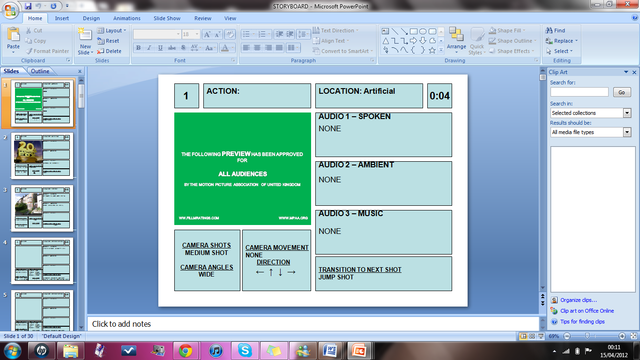Viewport: 640px width, 360px height.
Task: Click the Copy command
Action: (x=35, y=41)
